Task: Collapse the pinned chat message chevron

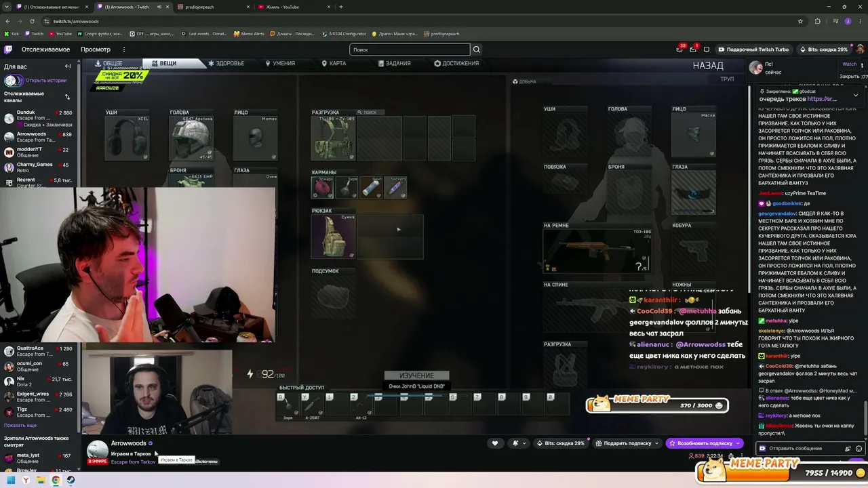Action: (856, 95)
